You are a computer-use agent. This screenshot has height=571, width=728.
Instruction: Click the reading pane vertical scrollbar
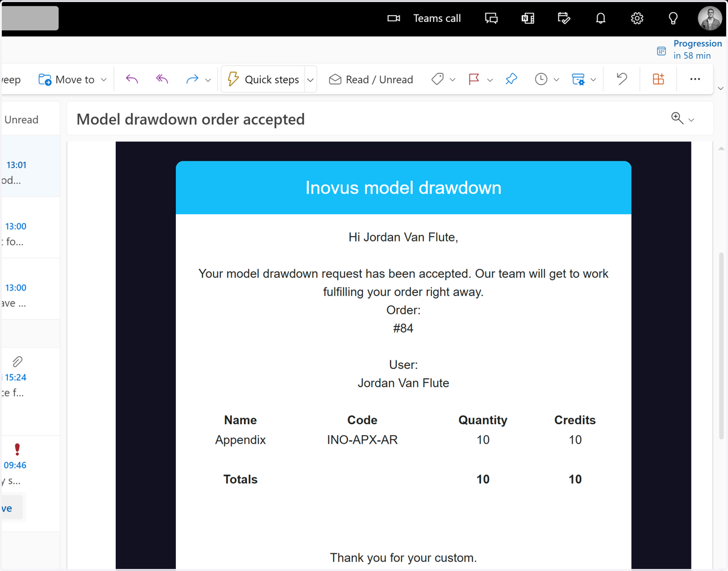[x=721, y=346]
